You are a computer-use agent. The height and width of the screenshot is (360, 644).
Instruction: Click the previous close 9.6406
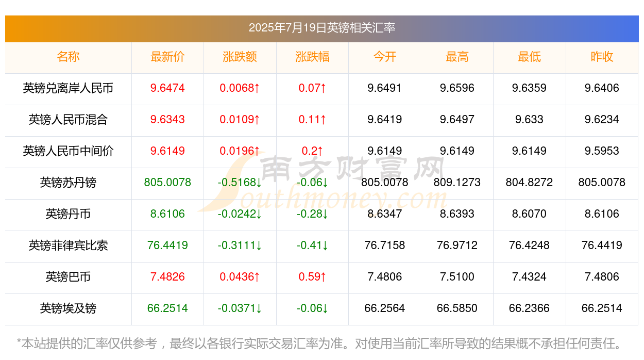point(602,88)
